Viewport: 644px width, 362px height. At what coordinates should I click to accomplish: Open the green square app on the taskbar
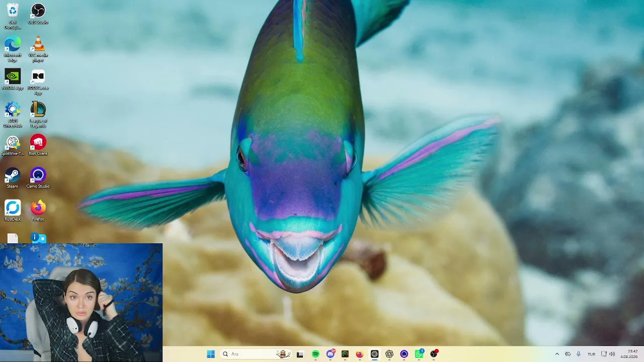pyautogui.click(x=345, y=354)
